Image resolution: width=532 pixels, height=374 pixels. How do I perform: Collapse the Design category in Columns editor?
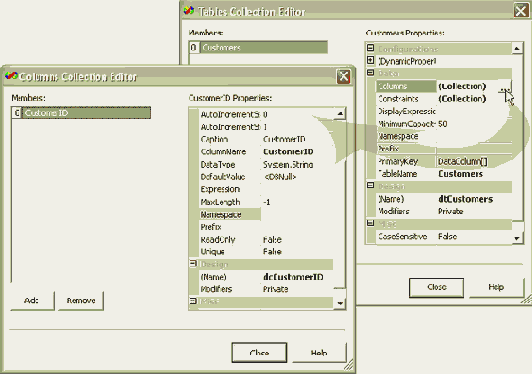click(193, 264)
